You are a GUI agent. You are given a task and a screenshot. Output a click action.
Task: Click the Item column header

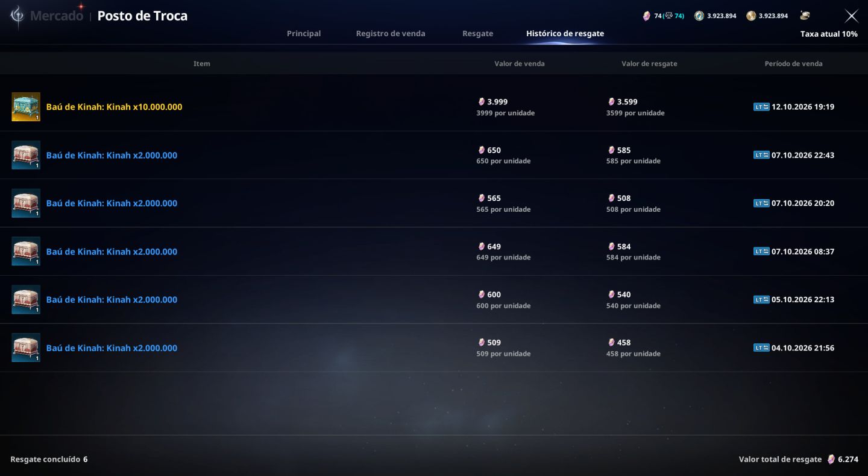(x=202, y=63)
